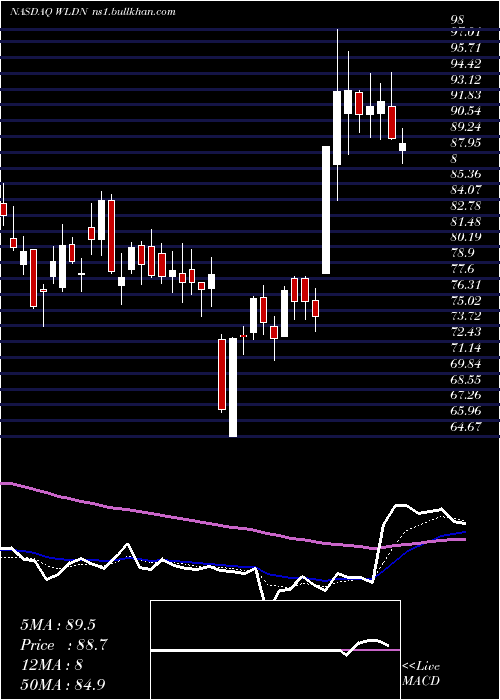The width and height of the screenshot is (500, 700).
Task: Click the 69.84 price axis label
Action: coord(466,363)
